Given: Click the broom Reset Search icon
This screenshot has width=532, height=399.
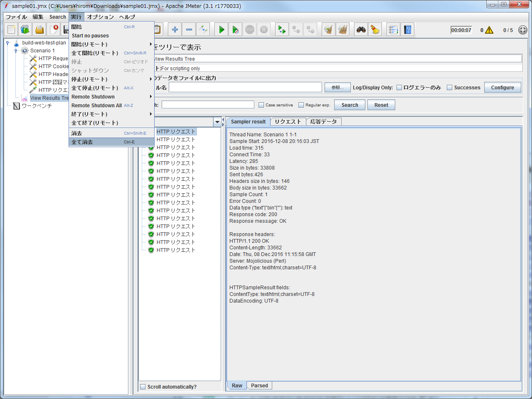Looking at the screenshot, I should 375,30.
